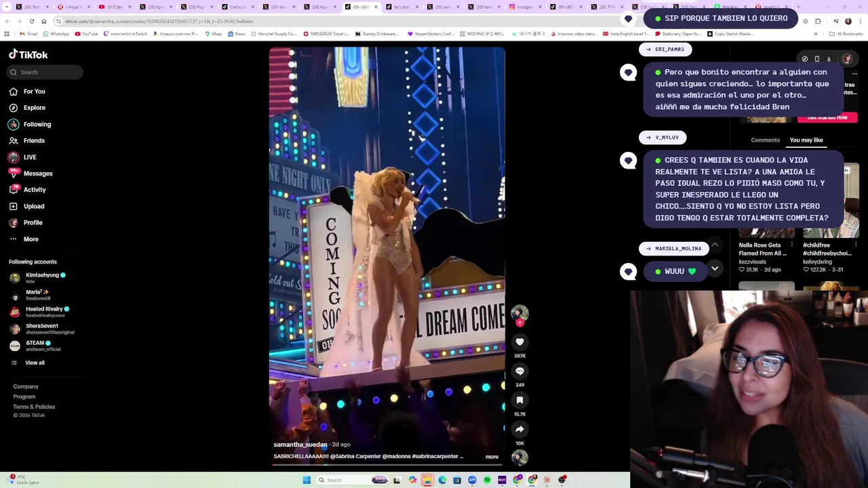This screenshot has width=868, height=488.
Task: Go to previous video with the up chevron
Action: pyautogui.click(x=715, y=245)
